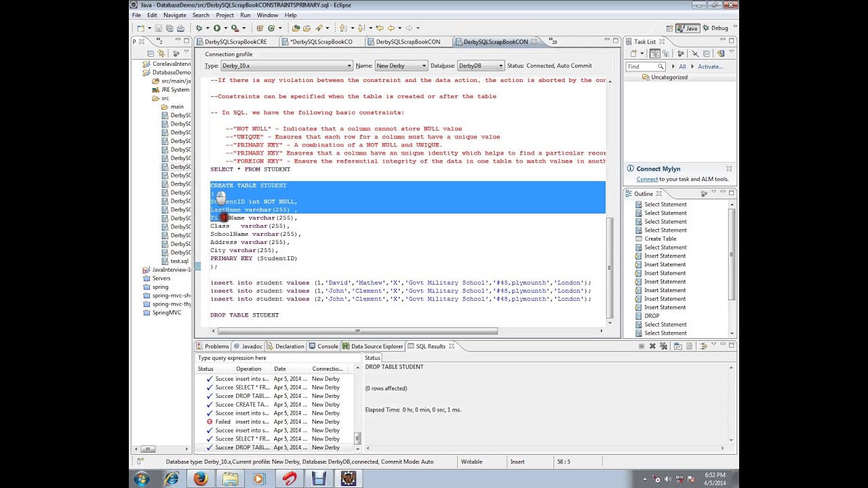Click Remove All Results icon in SQL Results
This screenshot has height=488, width=868.
(663, 346)
